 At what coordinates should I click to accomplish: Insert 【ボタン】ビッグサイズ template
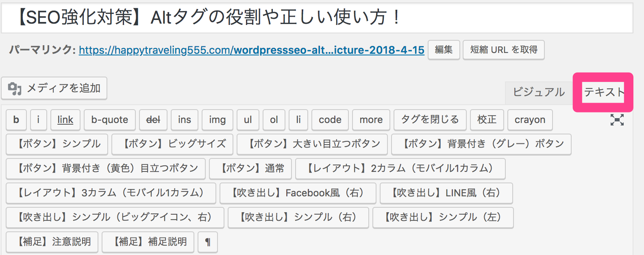[x=172, y=144]
